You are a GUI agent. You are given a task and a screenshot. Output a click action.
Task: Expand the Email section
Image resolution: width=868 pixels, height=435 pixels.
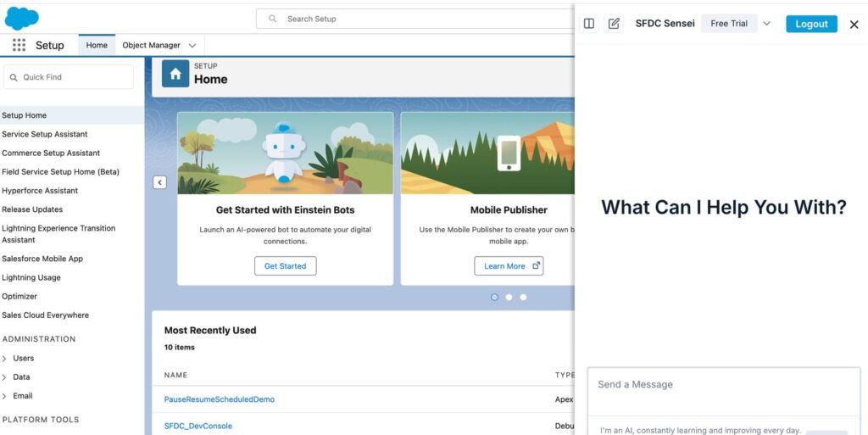4,396
